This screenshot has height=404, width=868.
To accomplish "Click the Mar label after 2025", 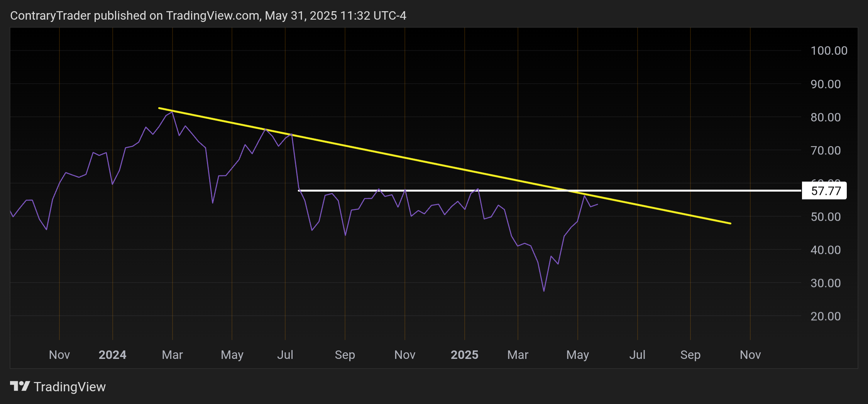I will click(518, 355).
